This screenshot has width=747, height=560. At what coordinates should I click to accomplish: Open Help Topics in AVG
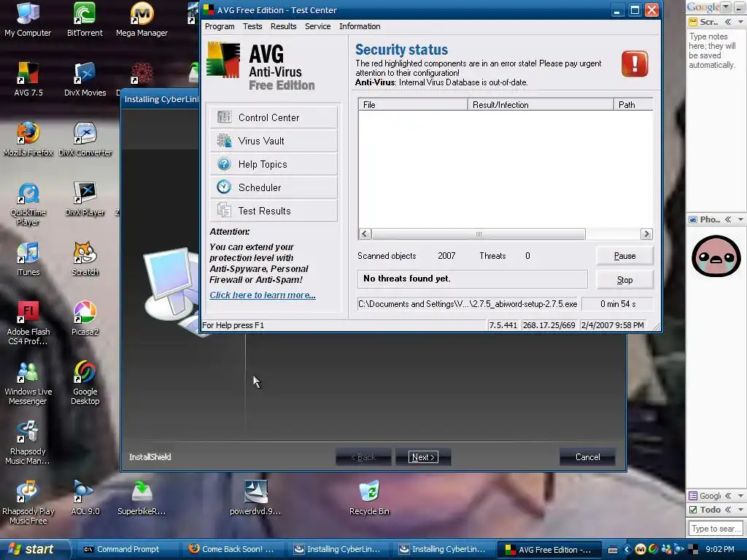[274, 164]
